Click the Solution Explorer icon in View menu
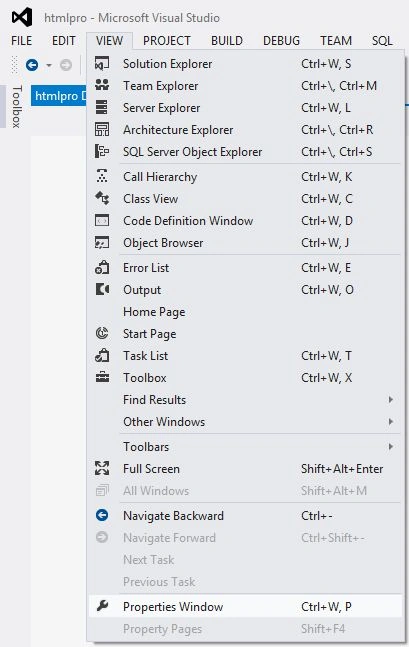The height and width of the screenshot is (647, 409). point(102,64)
